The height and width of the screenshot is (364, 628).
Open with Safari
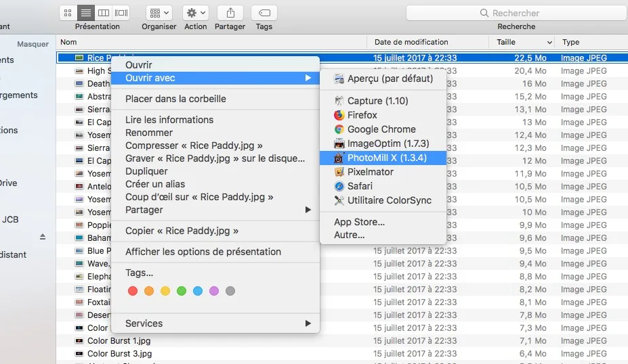(x=383, y=186)
